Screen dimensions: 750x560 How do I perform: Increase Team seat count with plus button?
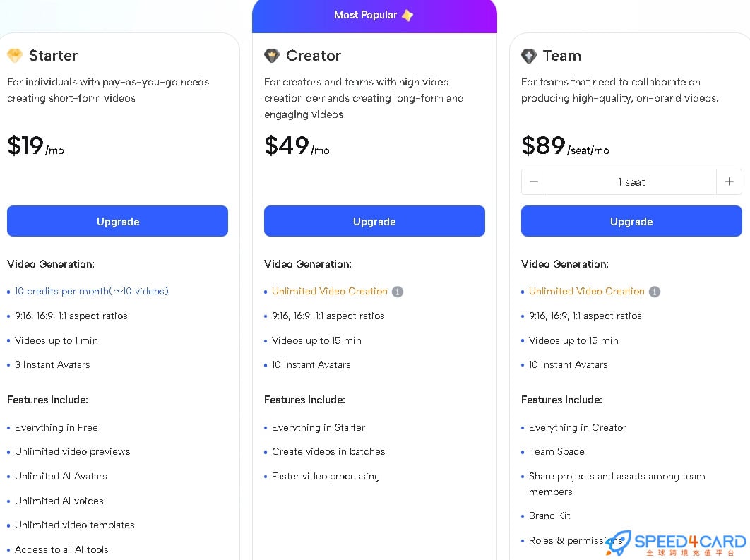729,181
